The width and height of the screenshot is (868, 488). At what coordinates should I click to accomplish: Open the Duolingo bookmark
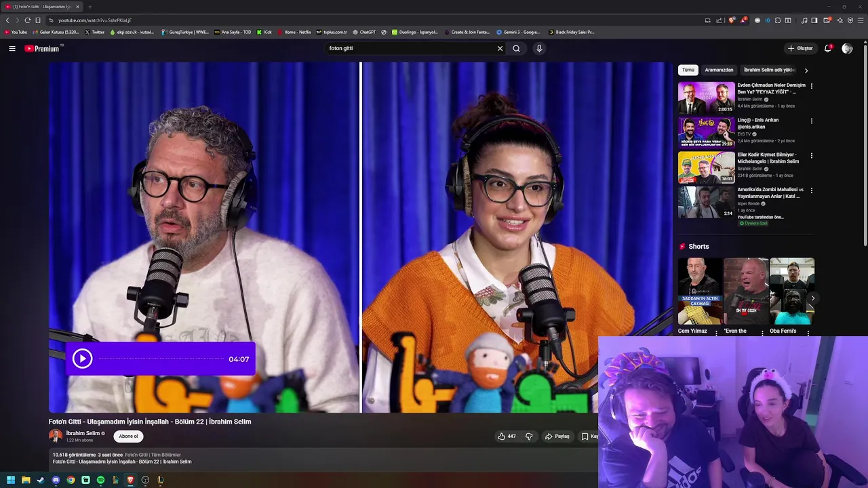click(x=414, y=32)
